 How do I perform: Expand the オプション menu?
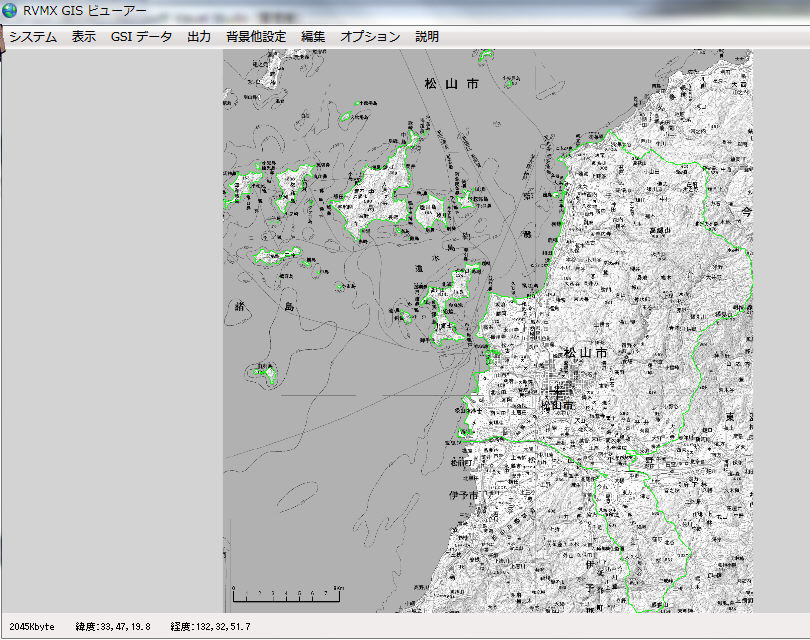370,36
